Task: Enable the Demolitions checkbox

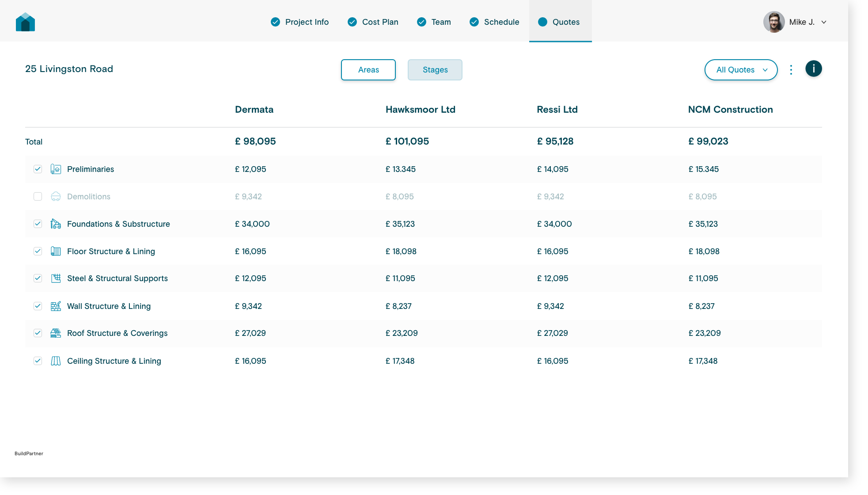Action: click(x=38, y=197)
